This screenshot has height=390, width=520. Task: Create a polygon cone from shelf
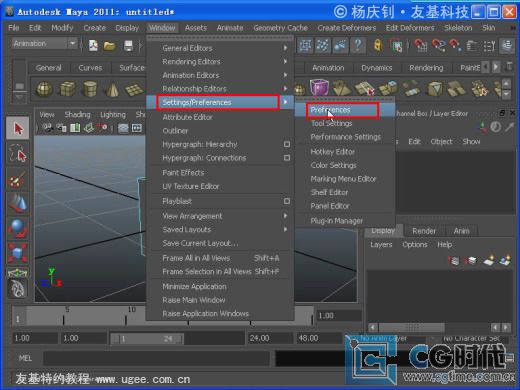(112, 89)
